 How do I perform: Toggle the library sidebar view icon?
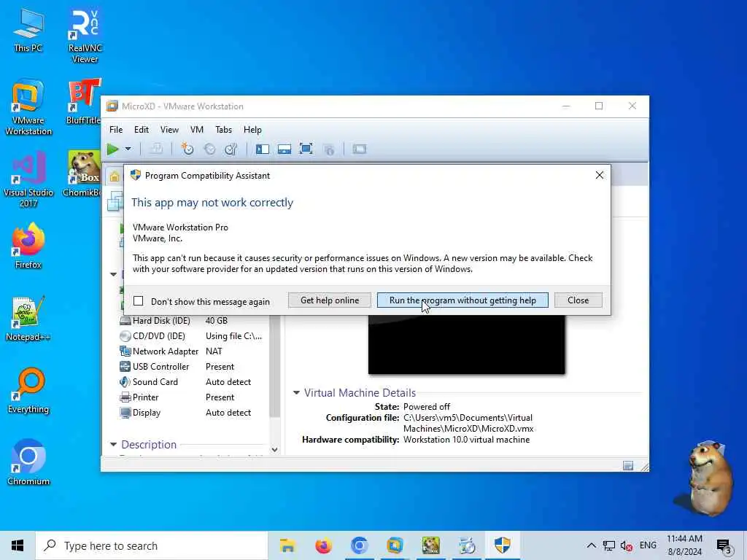pyautogui.click(x=263, y=149)
